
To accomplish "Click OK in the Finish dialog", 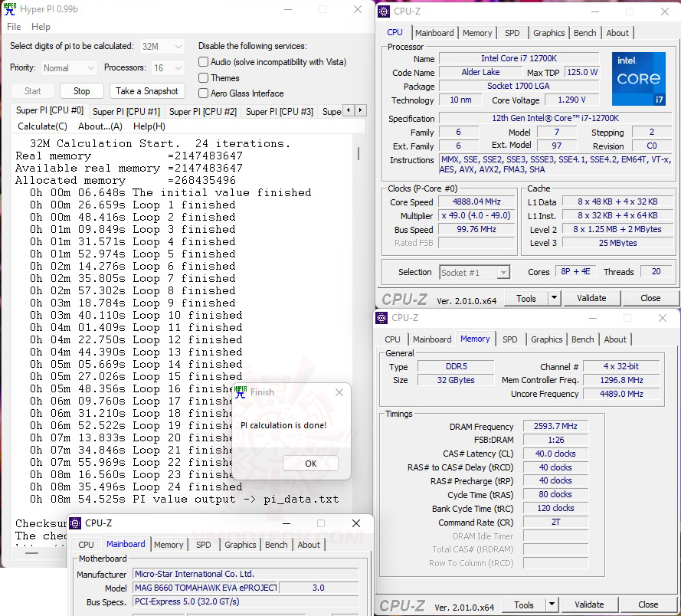I will [x=310, y=463].
